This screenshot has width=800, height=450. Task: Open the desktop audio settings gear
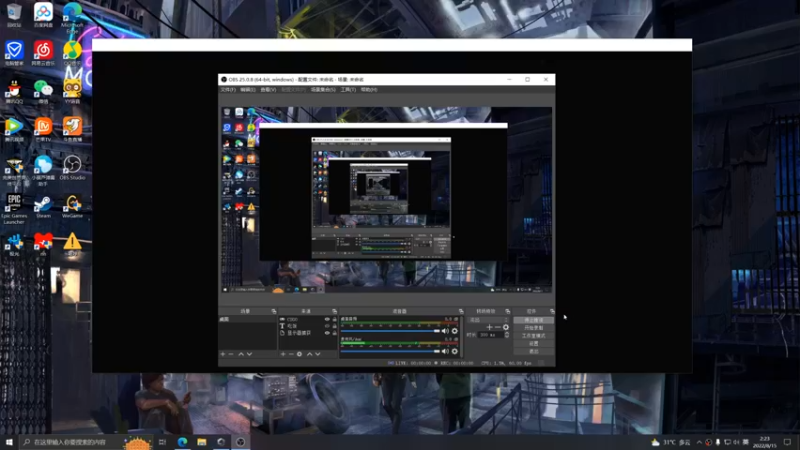tap(455, 331)
